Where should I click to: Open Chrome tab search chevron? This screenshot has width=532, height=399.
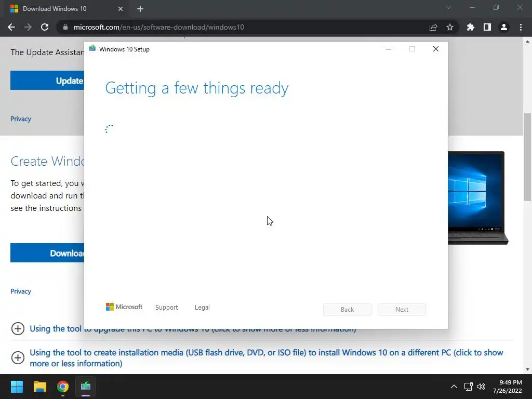pyautogui.click(x=448, y=7)
